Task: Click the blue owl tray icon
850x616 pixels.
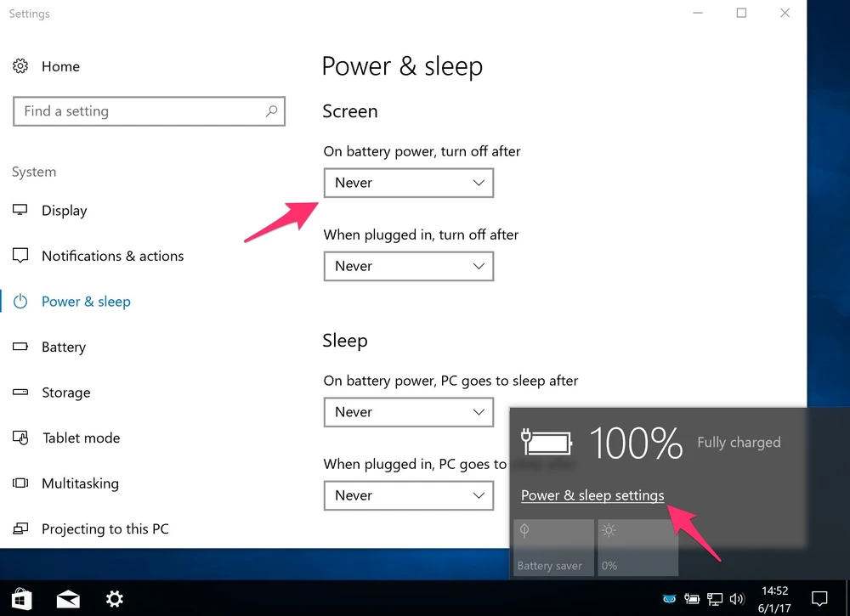Action: pos(671,599)
